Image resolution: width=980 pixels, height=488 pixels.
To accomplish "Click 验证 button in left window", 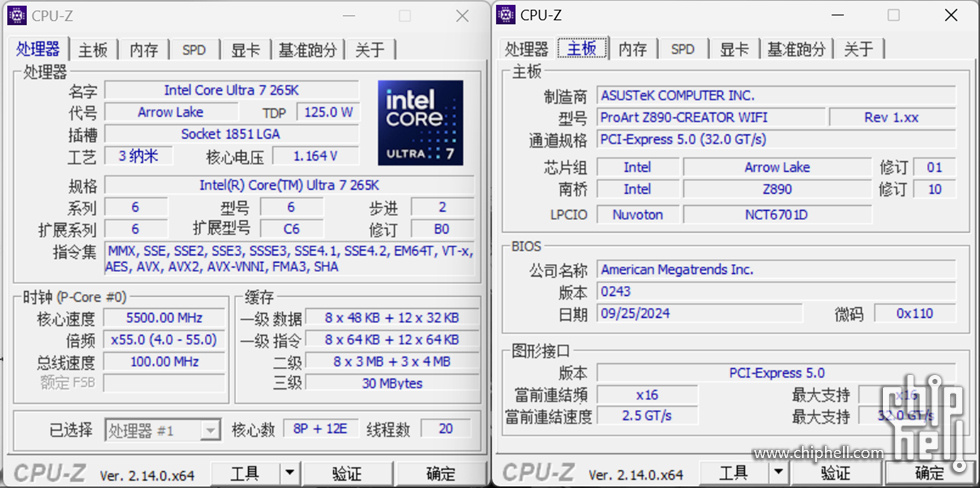I will [x=347, y=473].
